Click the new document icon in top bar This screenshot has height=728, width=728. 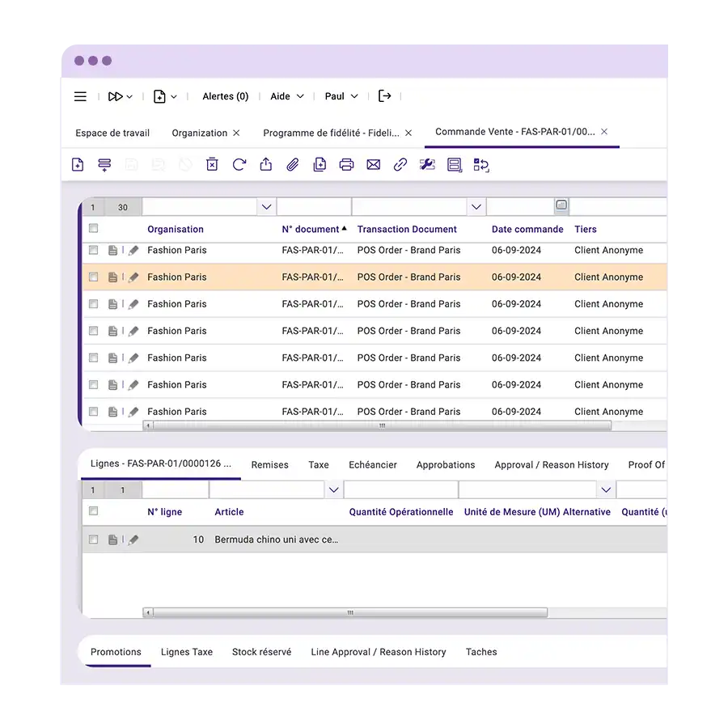tap(159, 96)
